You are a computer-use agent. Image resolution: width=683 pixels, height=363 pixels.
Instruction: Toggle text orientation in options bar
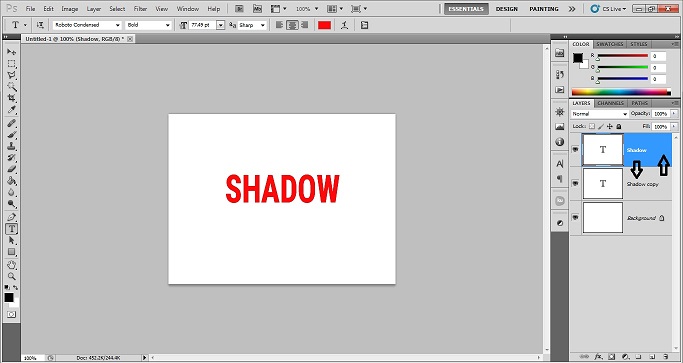click(40, 25)
